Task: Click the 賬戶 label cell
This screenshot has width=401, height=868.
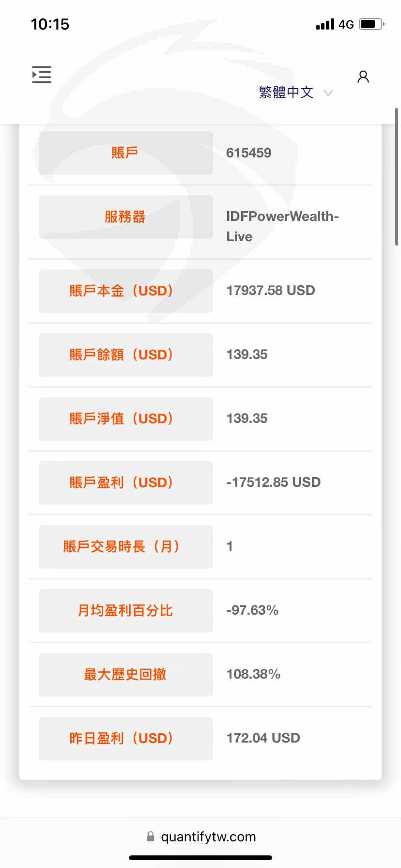Action: click(125, 153)
